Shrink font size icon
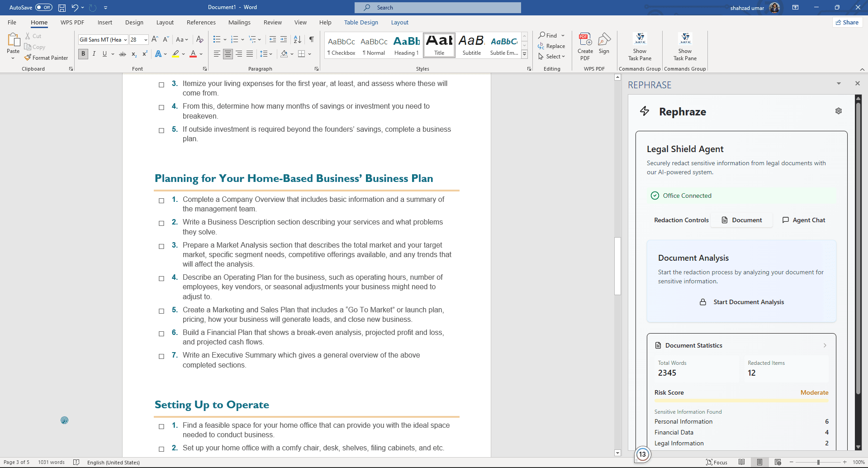 (166, 39)
